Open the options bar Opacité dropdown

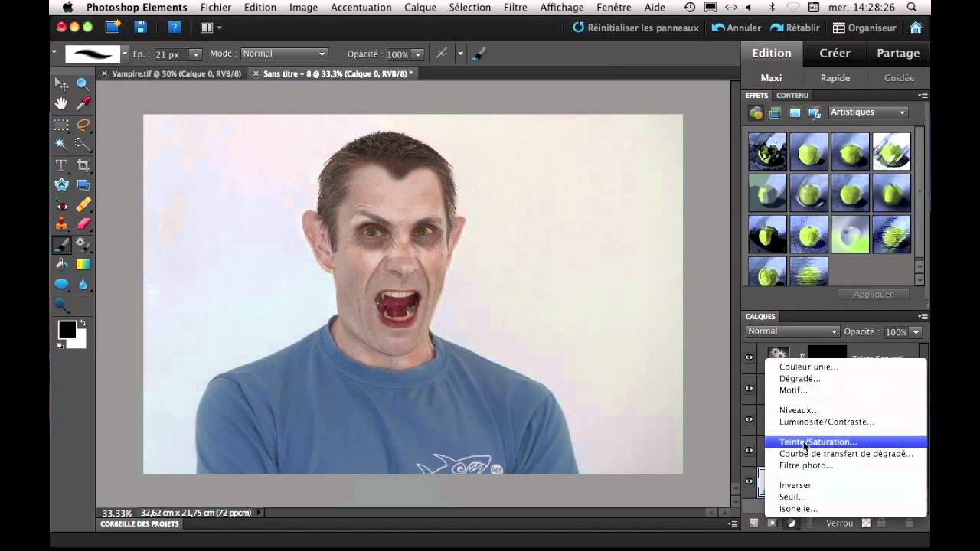[418, 54]
